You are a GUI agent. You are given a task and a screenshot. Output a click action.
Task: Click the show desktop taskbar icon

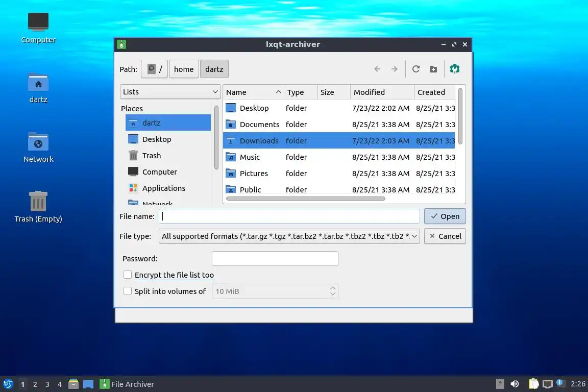[x=88, y=384]
